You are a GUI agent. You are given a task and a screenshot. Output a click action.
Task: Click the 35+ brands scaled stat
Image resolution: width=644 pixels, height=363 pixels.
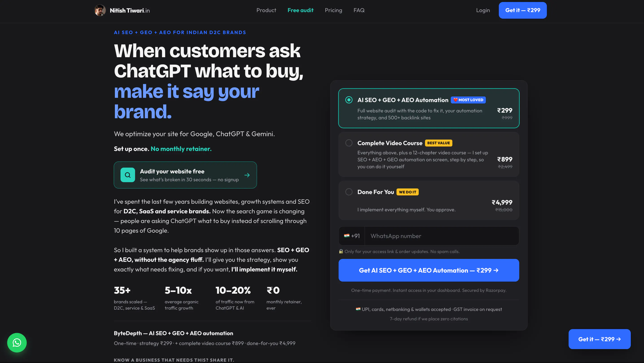tap(134, 298)
